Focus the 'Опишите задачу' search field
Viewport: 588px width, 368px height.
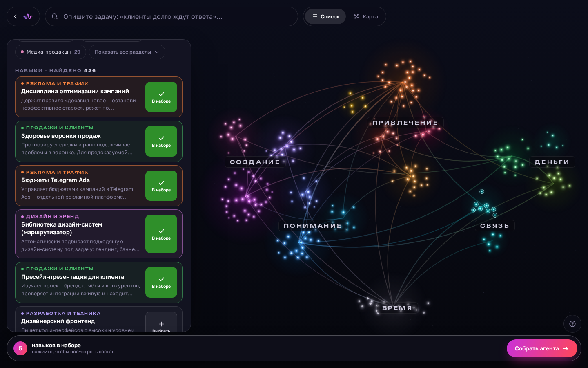point(171,17)
